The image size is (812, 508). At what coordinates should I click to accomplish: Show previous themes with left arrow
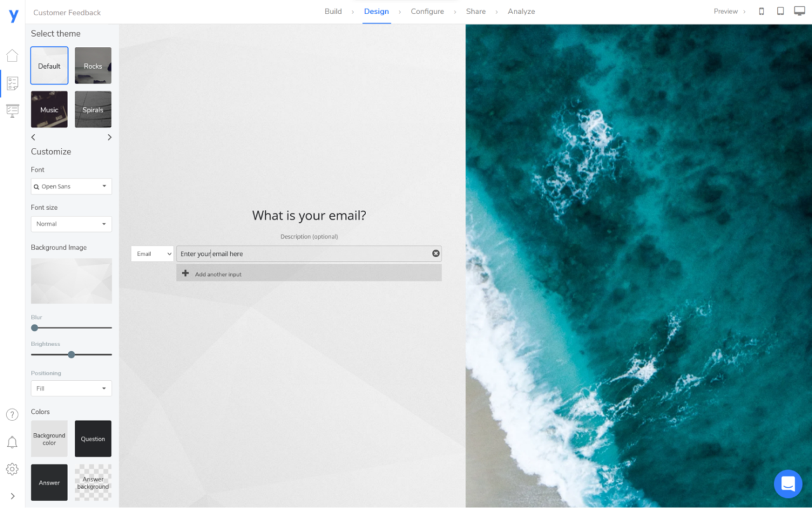(34, 137)
